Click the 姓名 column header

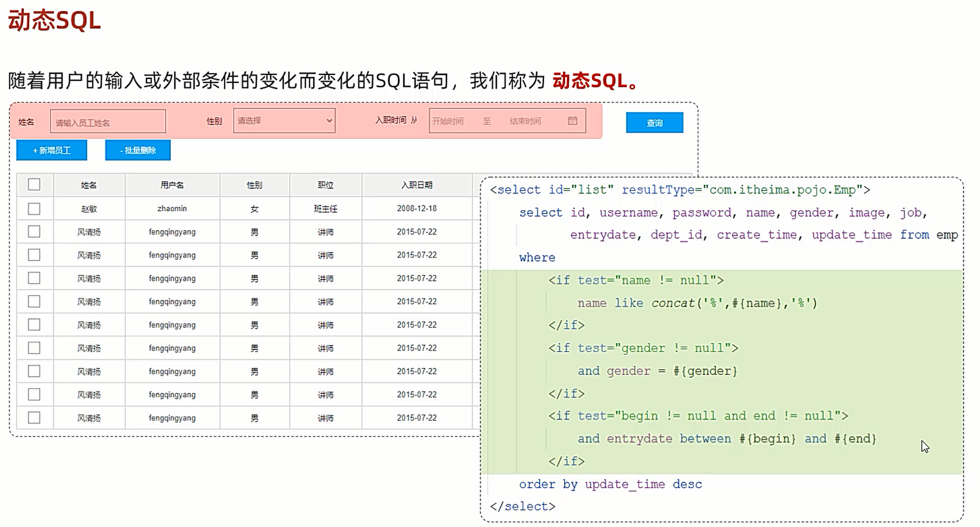89,185
